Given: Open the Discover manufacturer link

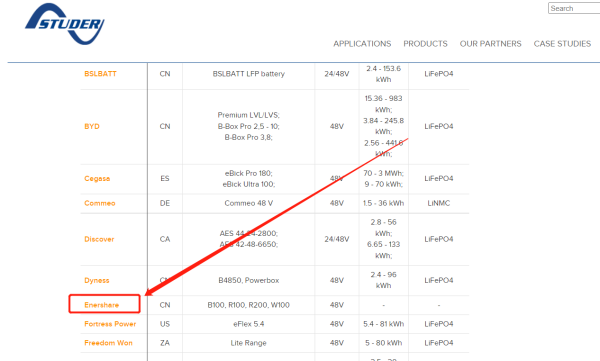Looking at the screenshot, I should tap(99, 239).
